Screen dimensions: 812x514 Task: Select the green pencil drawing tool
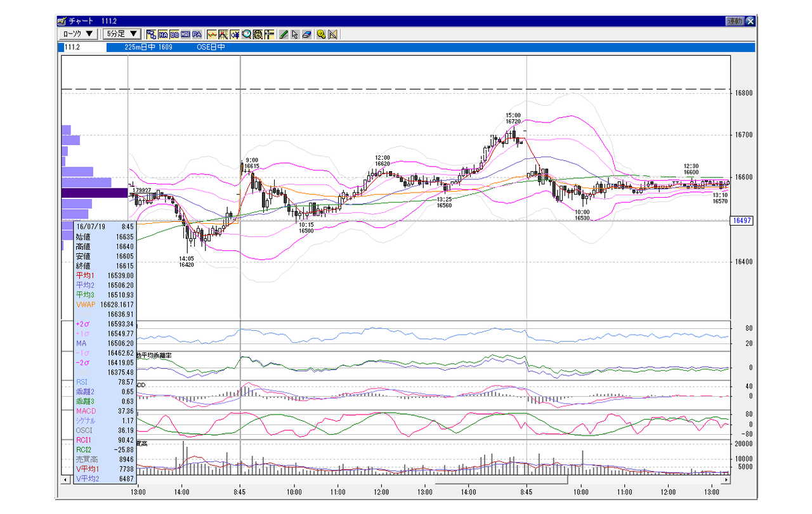(x=284, y=34)
